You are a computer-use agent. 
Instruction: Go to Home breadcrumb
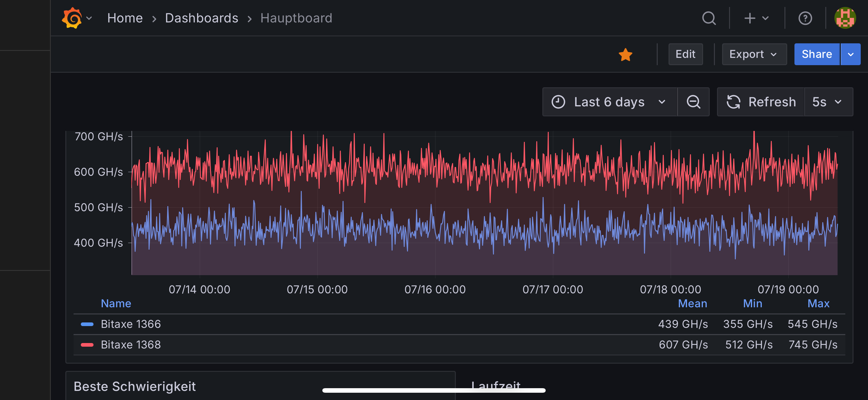[x=125, y=18]
